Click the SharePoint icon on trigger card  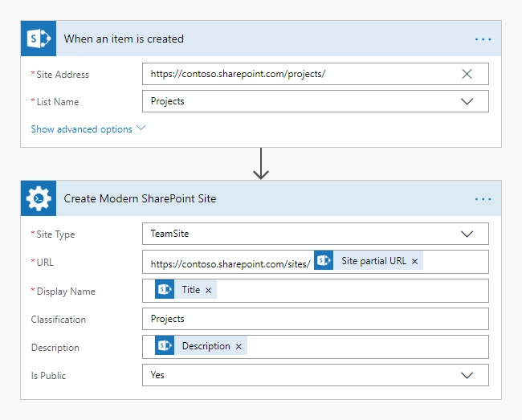click(39, 39)
